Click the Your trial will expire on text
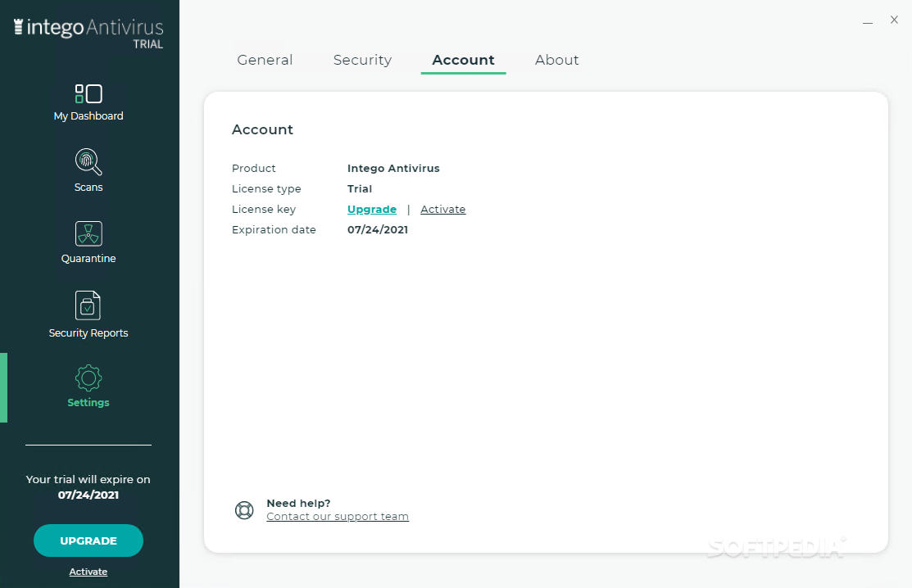The image size is (912, 588). (x=88, y=479)
